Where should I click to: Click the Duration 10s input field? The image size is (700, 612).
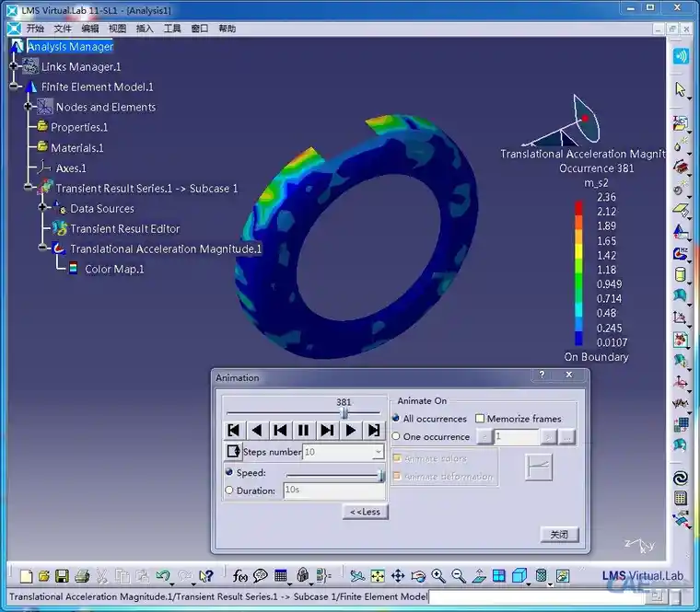[334, 491]
